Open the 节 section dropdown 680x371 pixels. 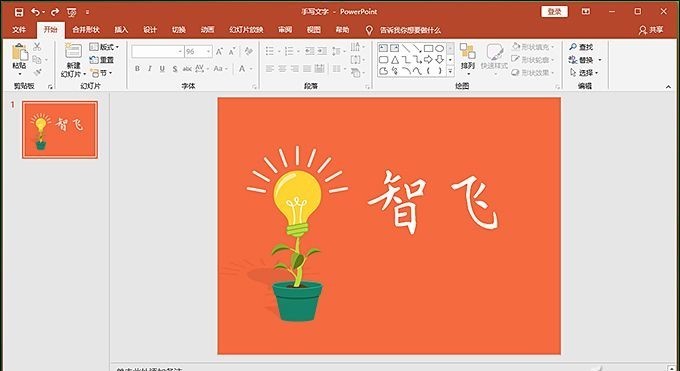point(101,73)
